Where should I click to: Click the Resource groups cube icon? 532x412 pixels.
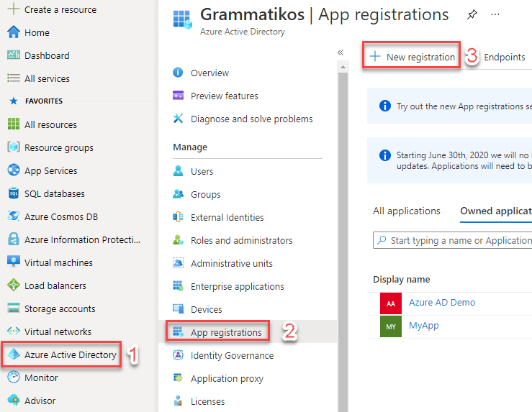[x=14, y=147]
